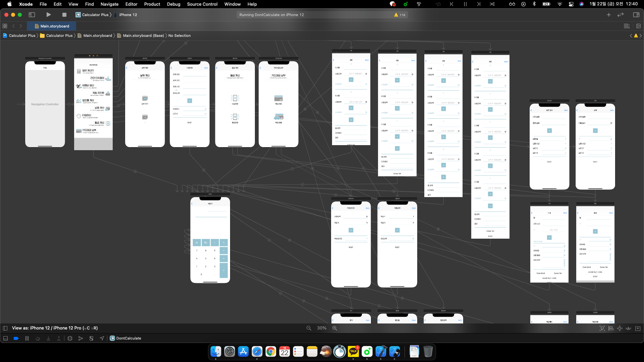The height and width of the screenshot is (362, 644).
Task: Open the Editor menu
Action: [131, 4]
